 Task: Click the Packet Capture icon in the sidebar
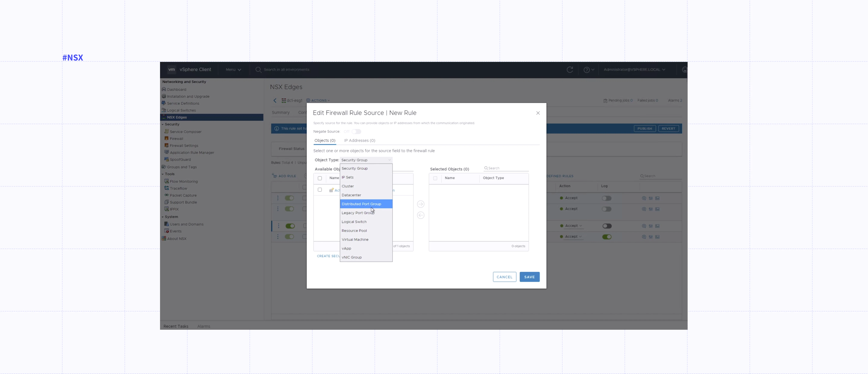pos(167,195)
